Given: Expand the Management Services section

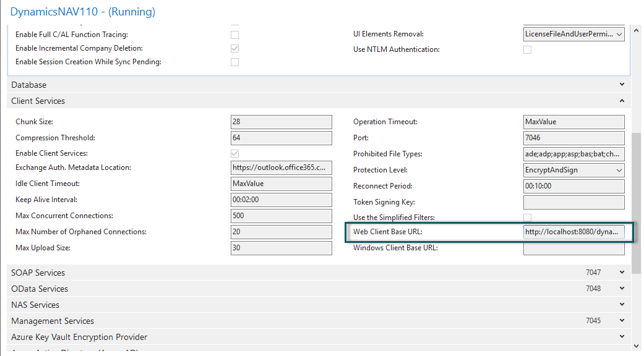Looking at the screenshot, I should pyautogui.click(x=622, y=320).
